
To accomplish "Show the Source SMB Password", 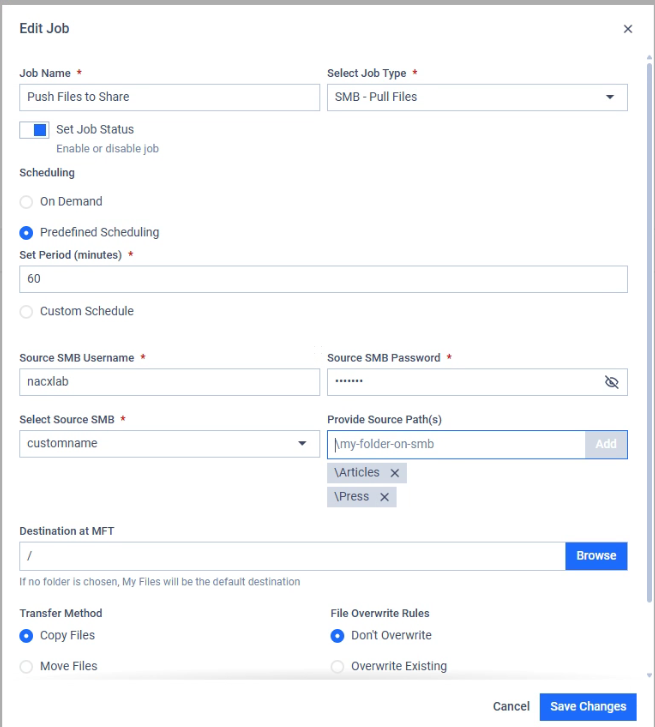I will point(611,382).
